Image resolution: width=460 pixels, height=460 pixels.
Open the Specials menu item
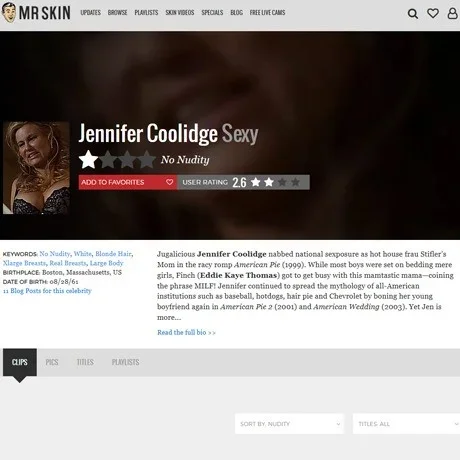[x=212, y=13]
